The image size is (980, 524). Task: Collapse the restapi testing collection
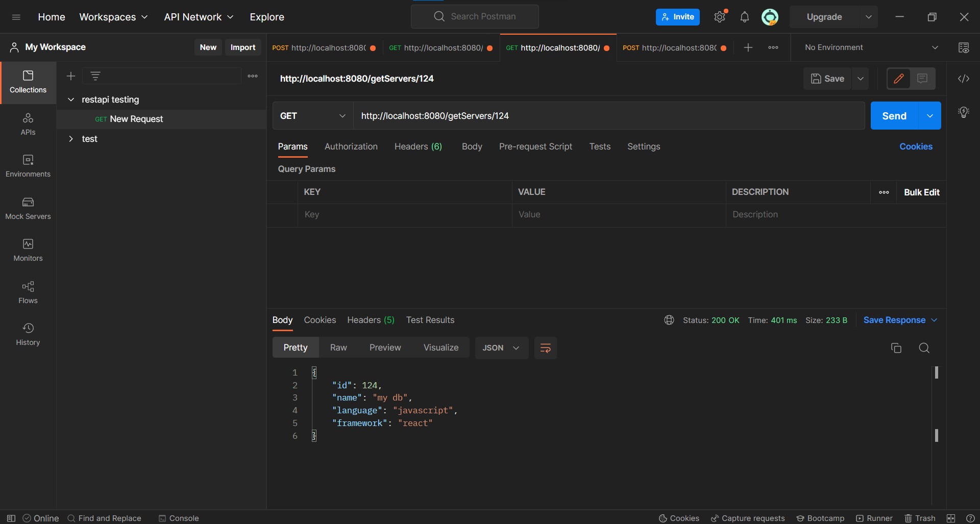(71, 99)
